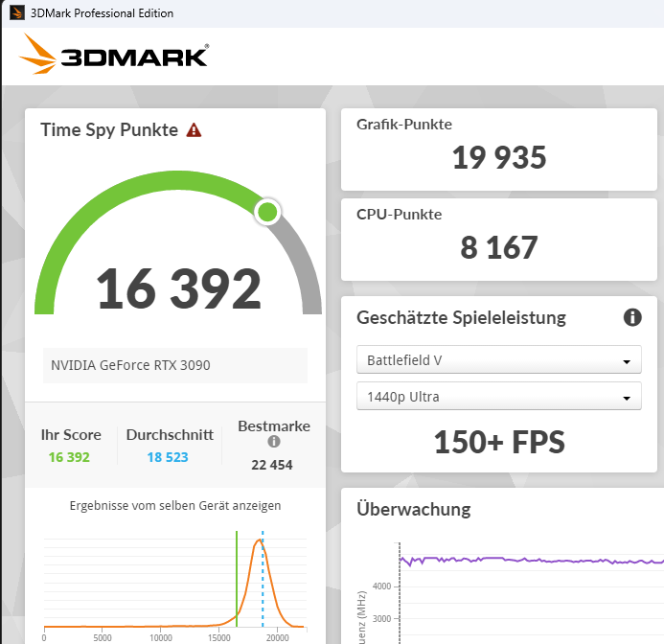Click the 3DMark logo in header
The width and height of the screenshot is (664, 644).
click(x=114, y=55)
